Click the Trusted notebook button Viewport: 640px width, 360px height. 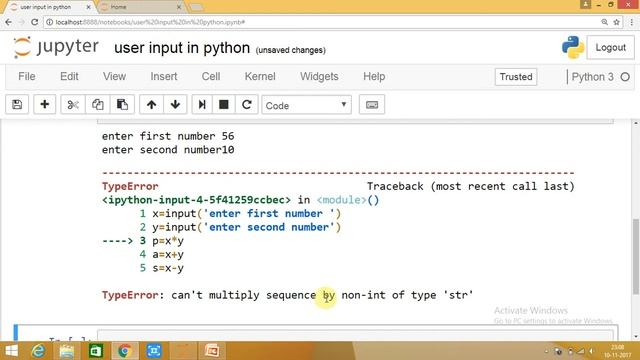tap(516, 77)
